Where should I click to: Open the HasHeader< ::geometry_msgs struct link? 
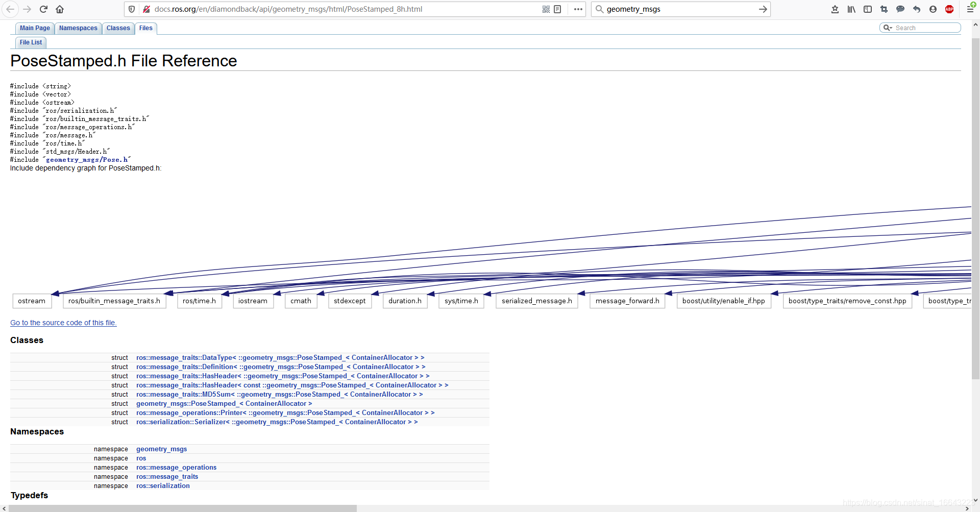(283, 376)
